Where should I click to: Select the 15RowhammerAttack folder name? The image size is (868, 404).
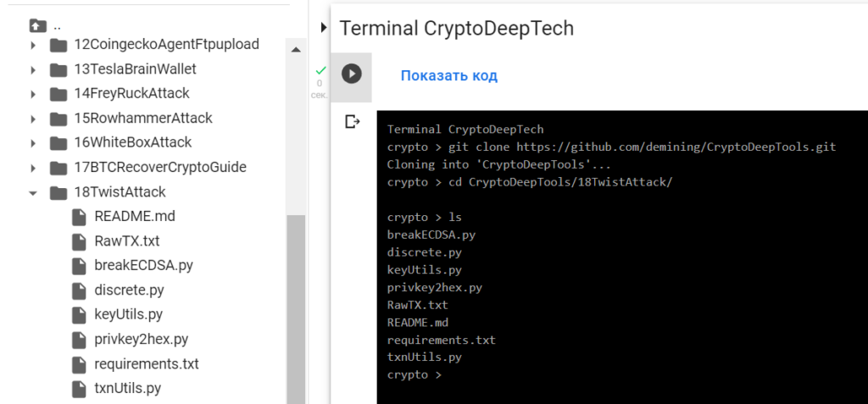click(x=143, y=118)
